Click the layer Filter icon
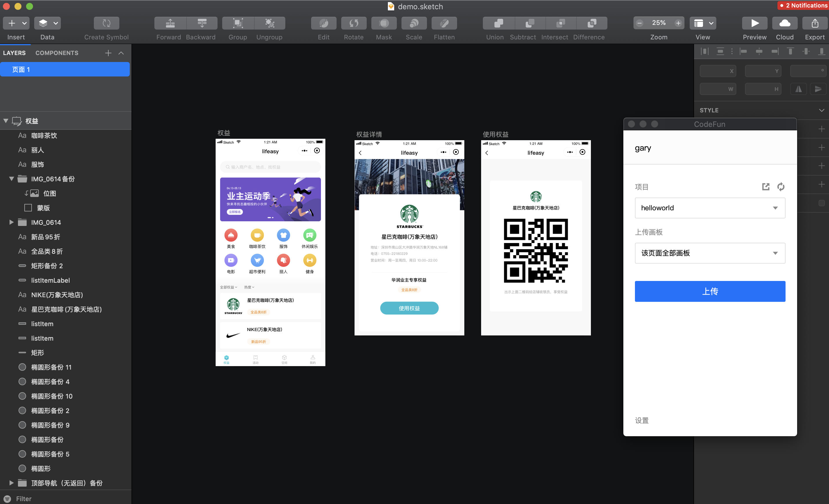The image size is (829, 504). click(x=8, y=498)
